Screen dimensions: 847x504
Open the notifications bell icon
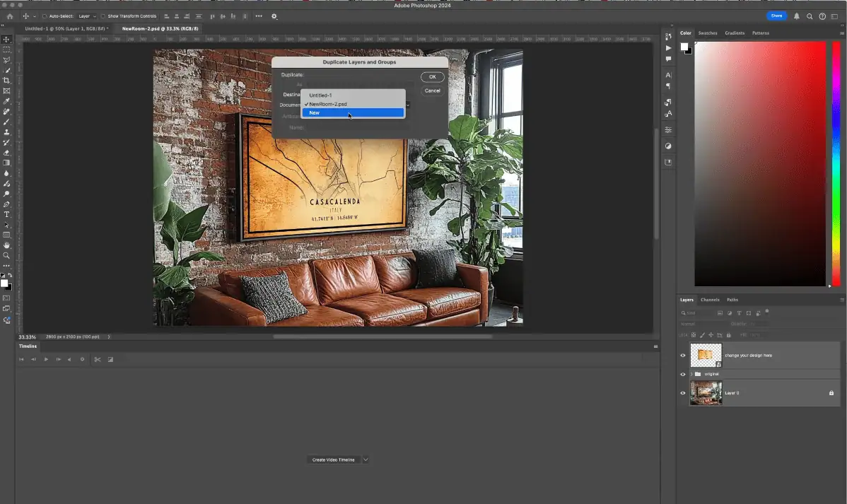click(x=797, y=16)
